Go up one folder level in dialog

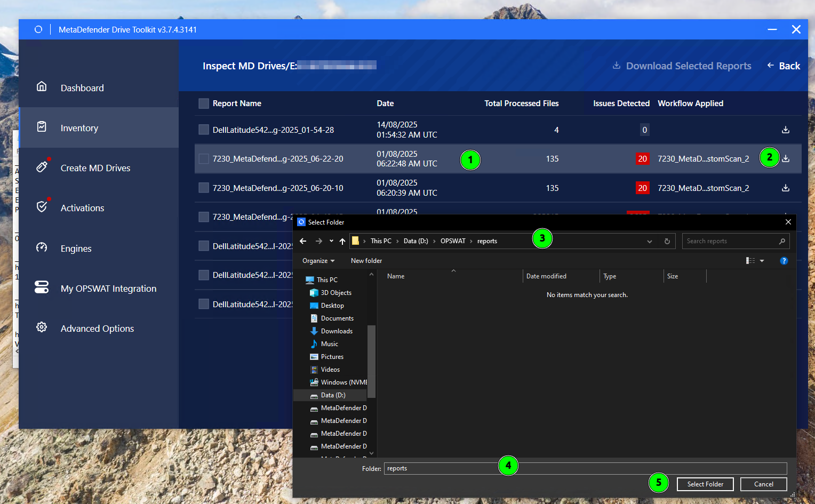342,241
